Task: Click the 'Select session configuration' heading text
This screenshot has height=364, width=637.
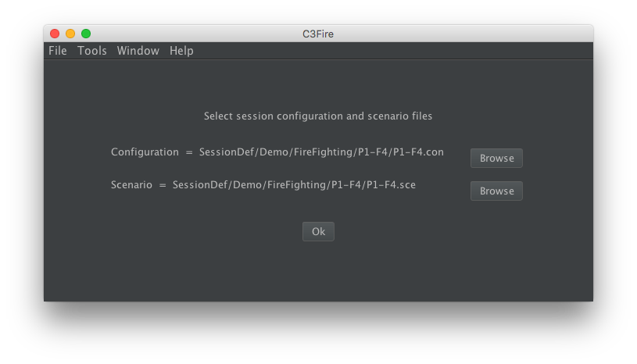Action: 318,116
